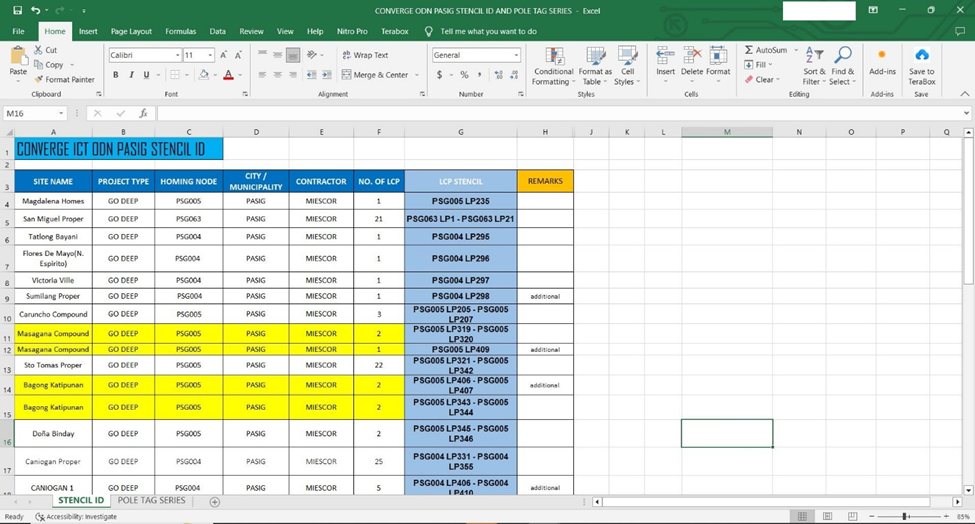Zoom out with the minus button
This screenshot has height=524, width=975.
point(871,517)
